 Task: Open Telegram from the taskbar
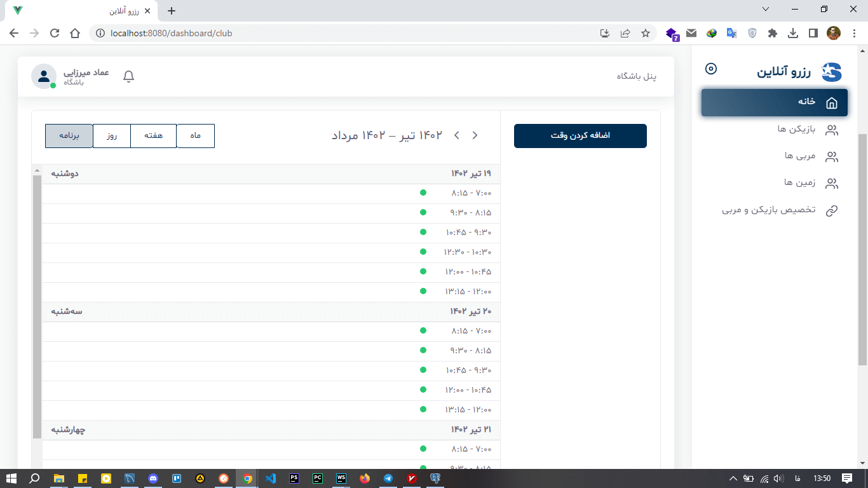(x=388, y=478)
